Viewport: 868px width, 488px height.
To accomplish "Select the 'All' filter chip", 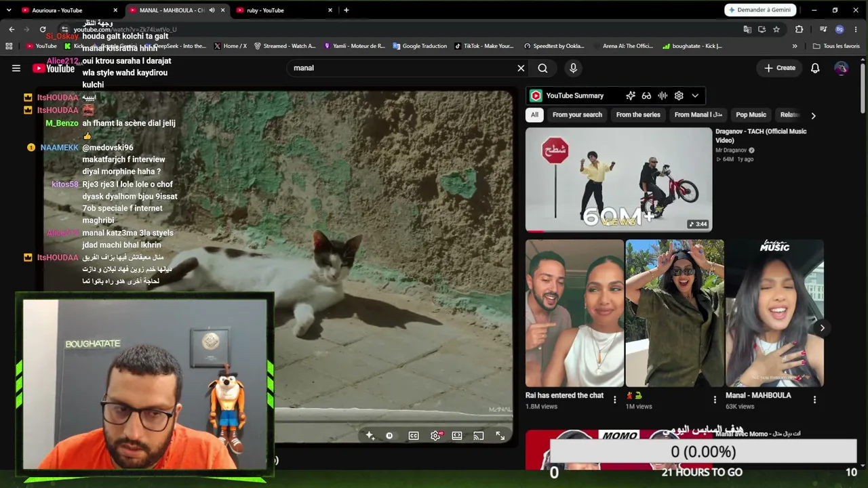I will point(534,115).
